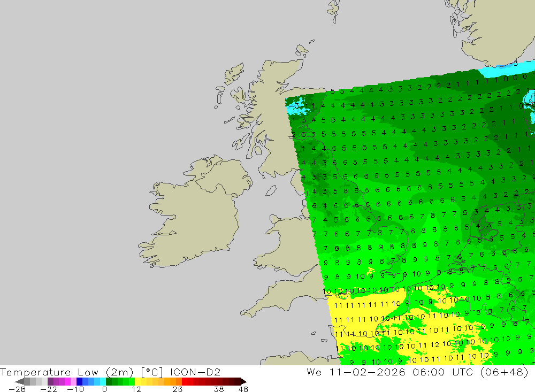Click the -22 legend label
535x392 pixels.
coord(49,389)
